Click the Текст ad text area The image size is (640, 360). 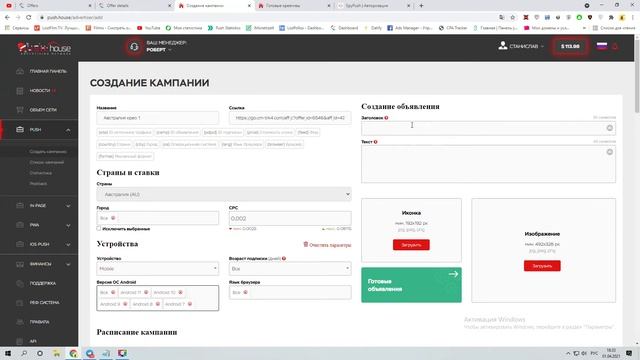(488, 164)
